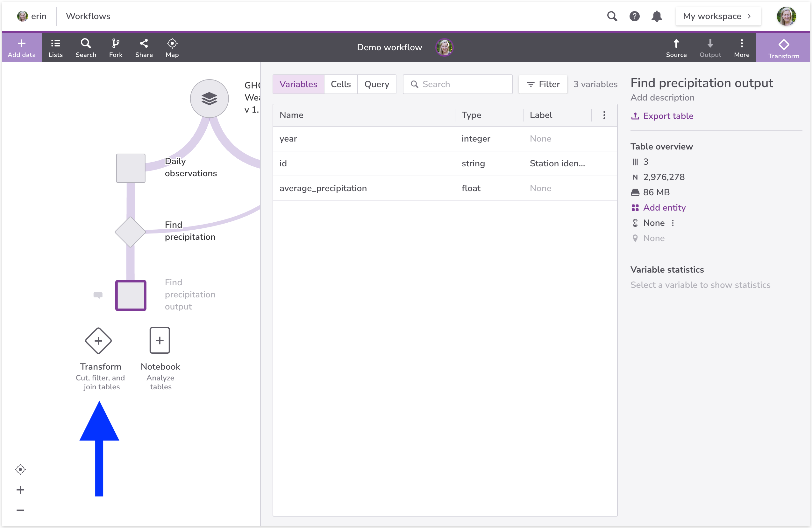Expand the My workspace selector
812x528 pixels.
tap(718, 16)
